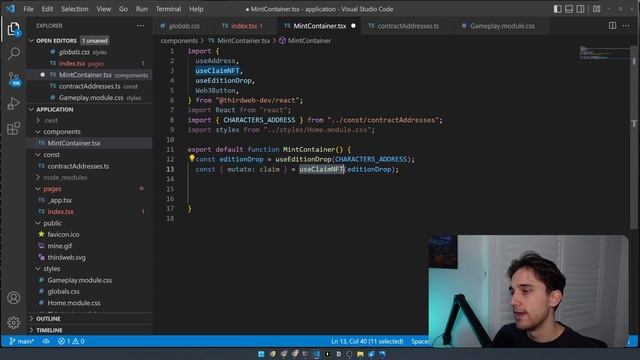Open the Selection menu

75,9
